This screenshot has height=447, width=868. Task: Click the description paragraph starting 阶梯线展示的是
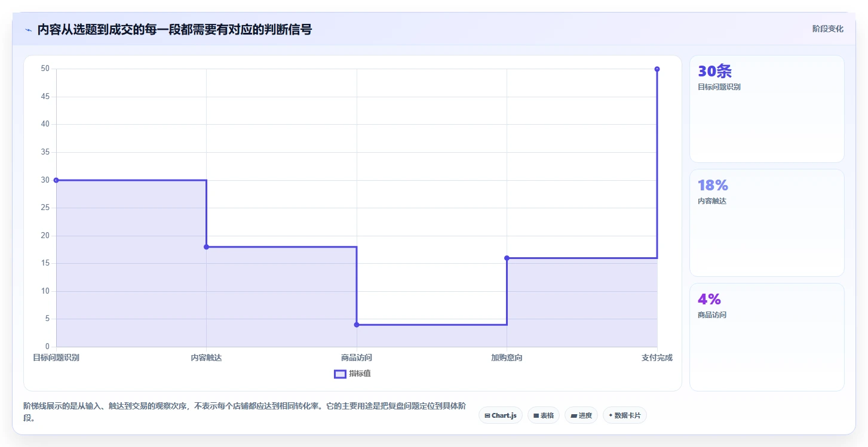244,412
